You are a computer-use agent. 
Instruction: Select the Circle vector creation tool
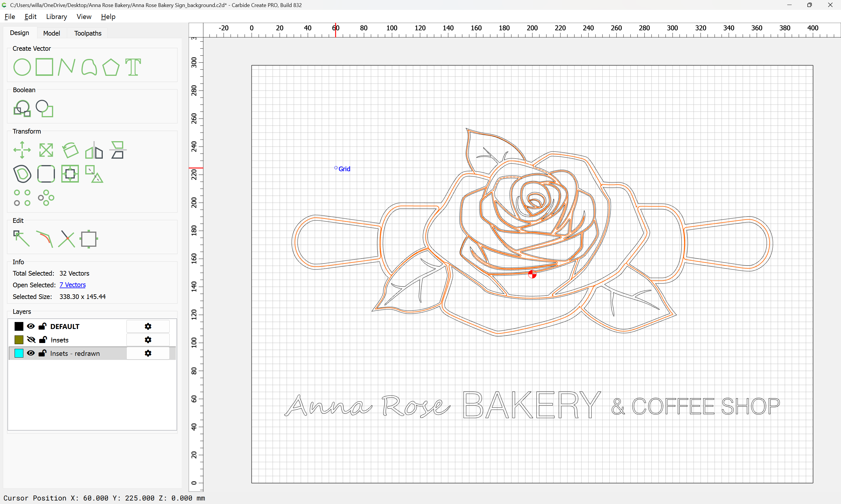pyautogui.click(x=22, y=67)
